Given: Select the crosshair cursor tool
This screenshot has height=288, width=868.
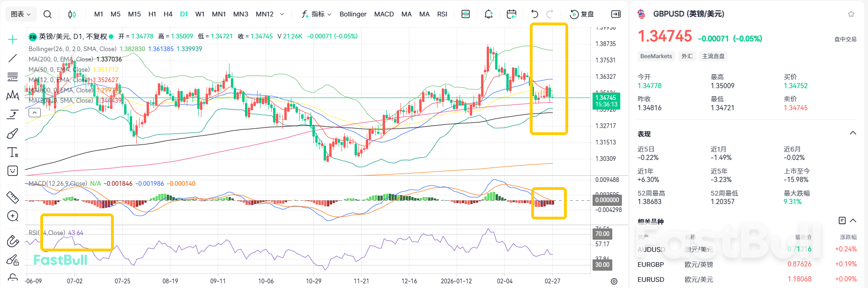Looking at the screenshot, I should tap(13, 39).
